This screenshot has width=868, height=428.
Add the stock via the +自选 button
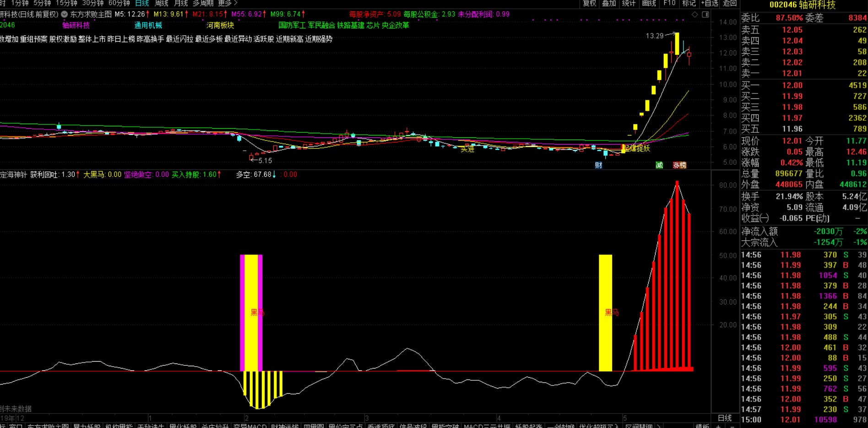(710, 3)
